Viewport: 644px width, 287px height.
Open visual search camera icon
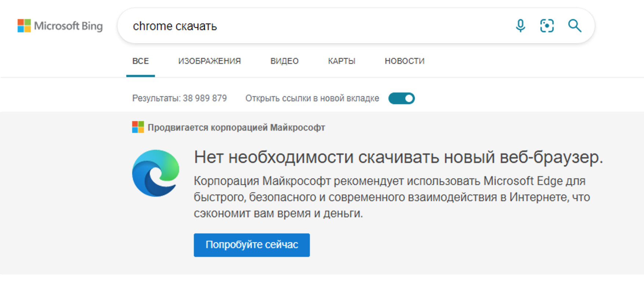[x=547, y=26]
